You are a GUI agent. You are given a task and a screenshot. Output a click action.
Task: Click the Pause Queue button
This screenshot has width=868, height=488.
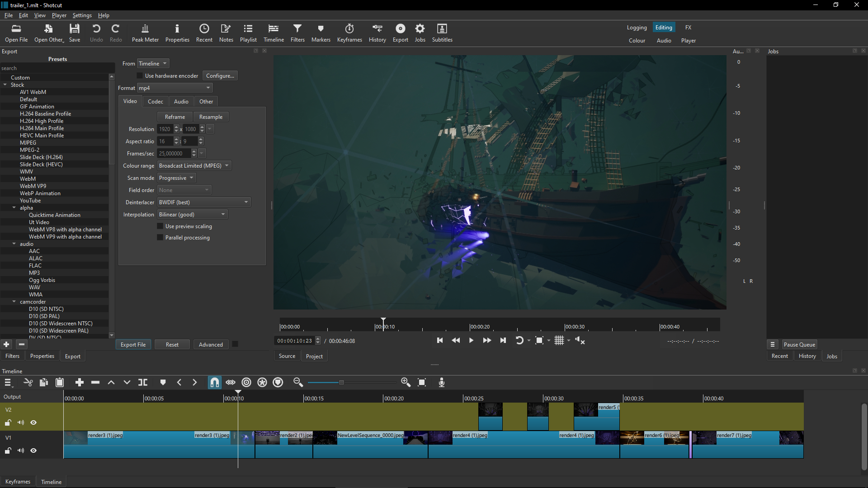(799, 345)
